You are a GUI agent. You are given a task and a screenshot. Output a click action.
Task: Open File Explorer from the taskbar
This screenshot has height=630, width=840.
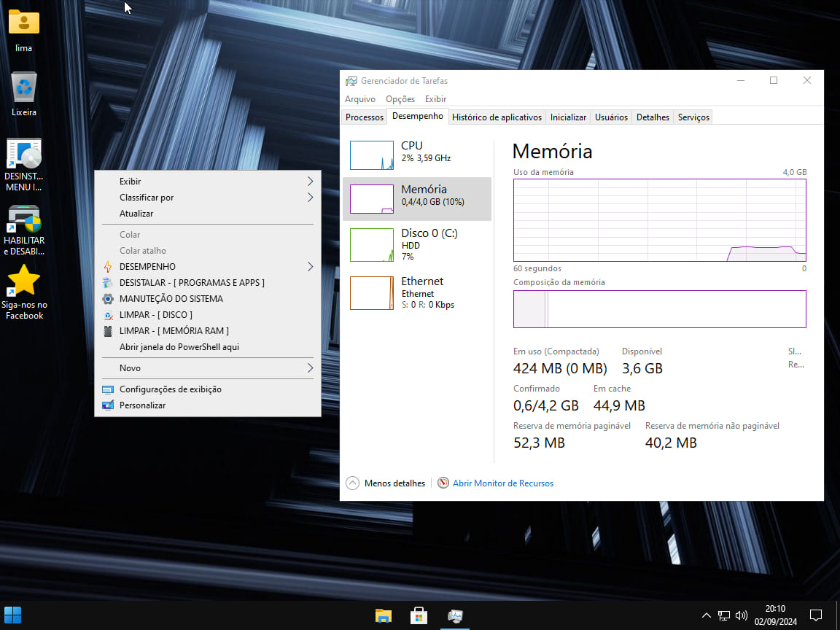coord(384,615)
